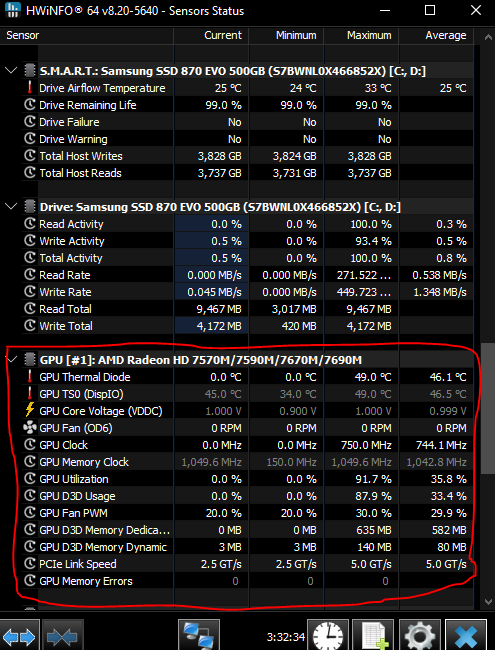495x650 pixels.
Task: Click the 3:32:34 elapsed time readout
Action: click(286, 636)
